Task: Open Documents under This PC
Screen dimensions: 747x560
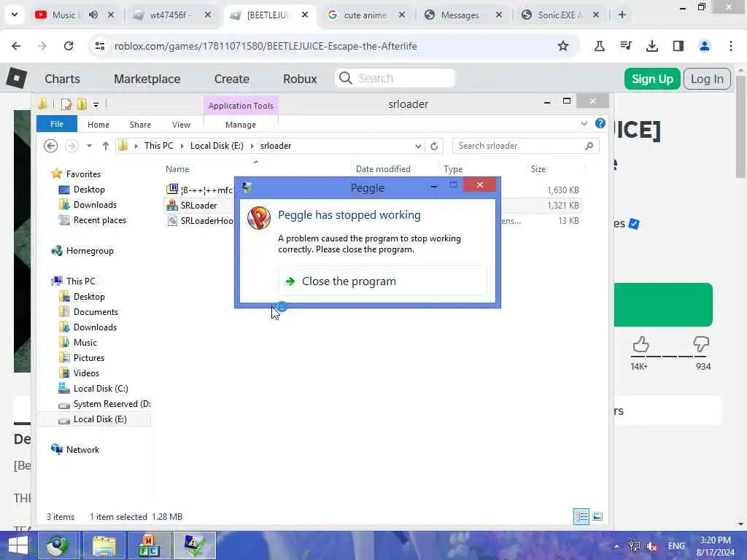Action: point(96,312)
